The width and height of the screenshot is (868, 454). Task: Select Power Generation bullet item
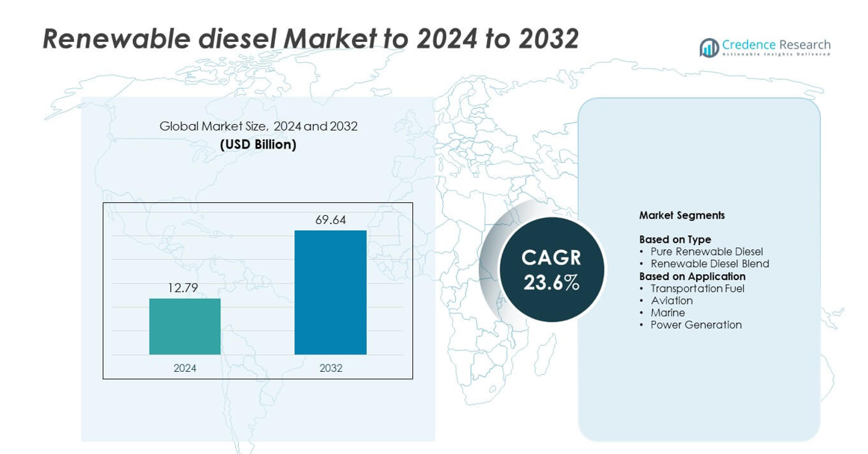tap(695, 325)
